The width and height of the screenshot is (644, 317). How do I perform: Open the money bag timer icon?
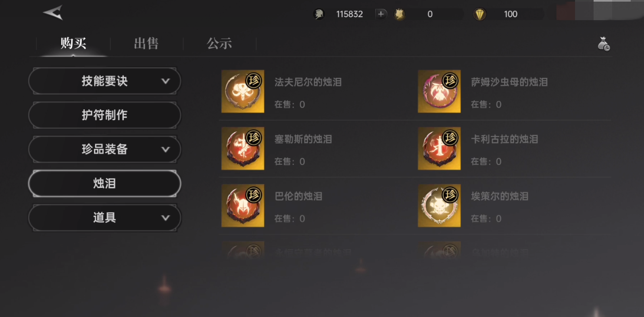coord(603,44)
